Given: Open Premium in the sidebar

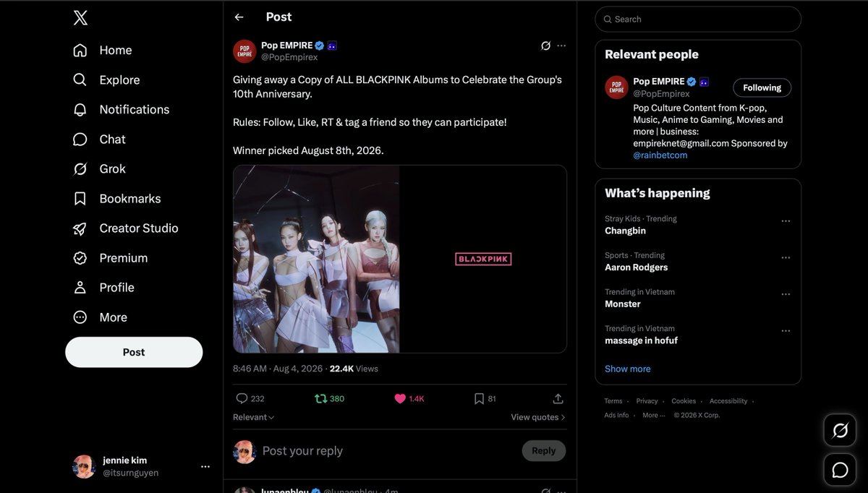Looking at the screenshot, I should (x=110, y=257).
